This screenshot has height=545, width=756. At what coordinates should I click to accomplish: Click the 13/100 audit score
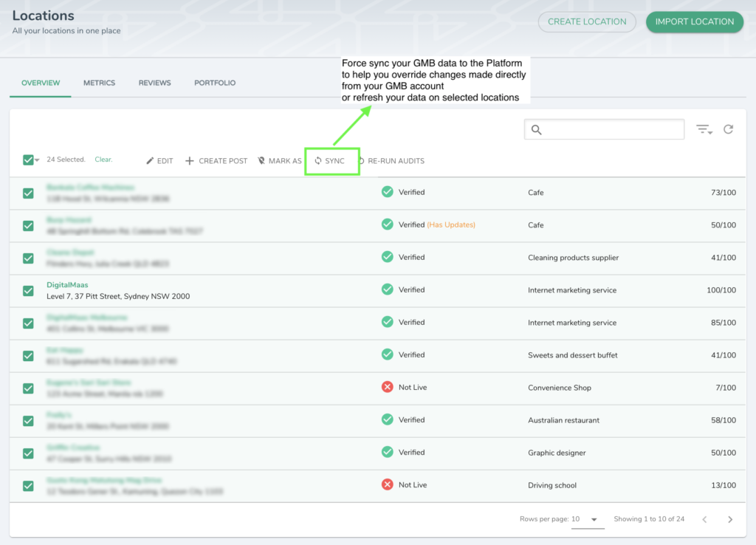(724, 485)
